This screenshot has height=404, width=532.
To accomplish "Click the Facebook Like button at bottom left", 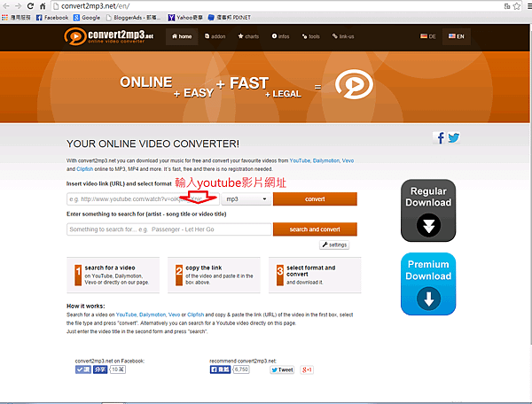I will click(83, 369).
